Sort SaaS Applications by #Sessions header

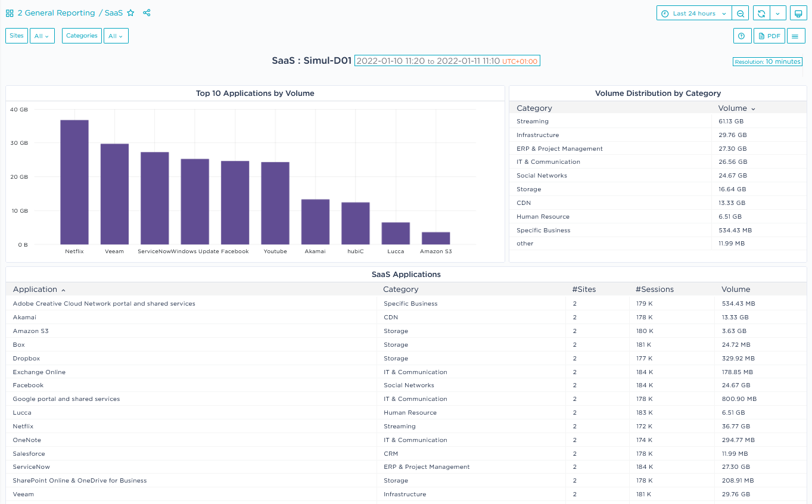click(654, 290)
